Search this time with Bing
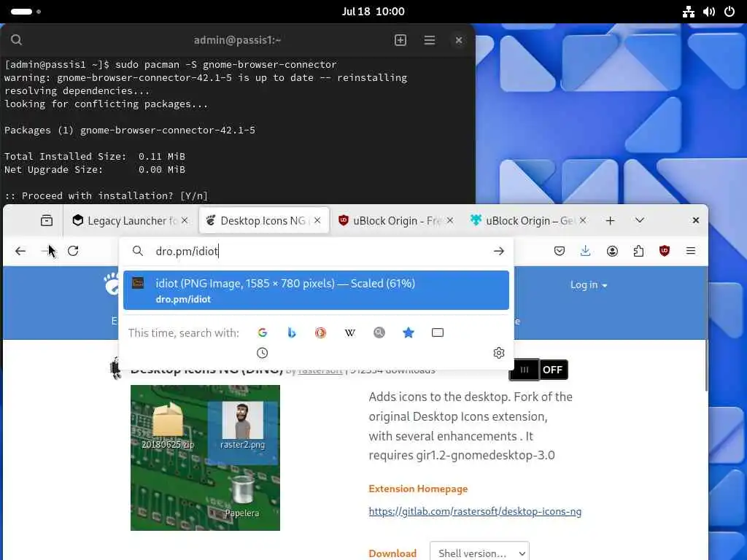Screen dimensions: 747x560 (292, 332)
